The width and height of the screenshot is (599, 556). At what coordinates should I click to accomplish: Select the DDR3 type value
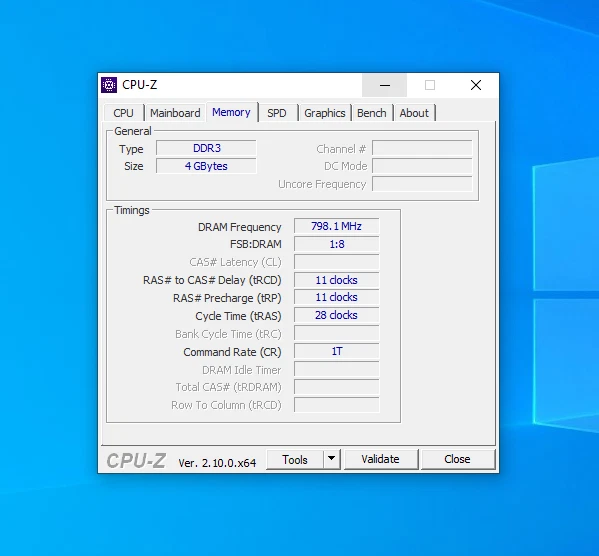point(206,148)
